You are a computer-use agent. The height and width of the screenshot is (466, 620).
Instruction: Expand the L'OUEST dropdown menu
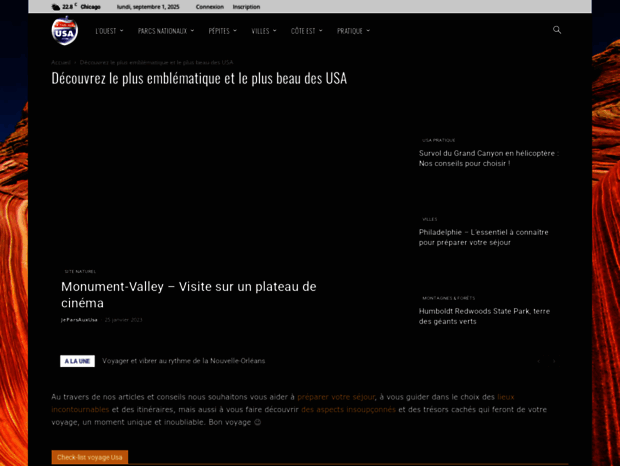tap(109, 31)
